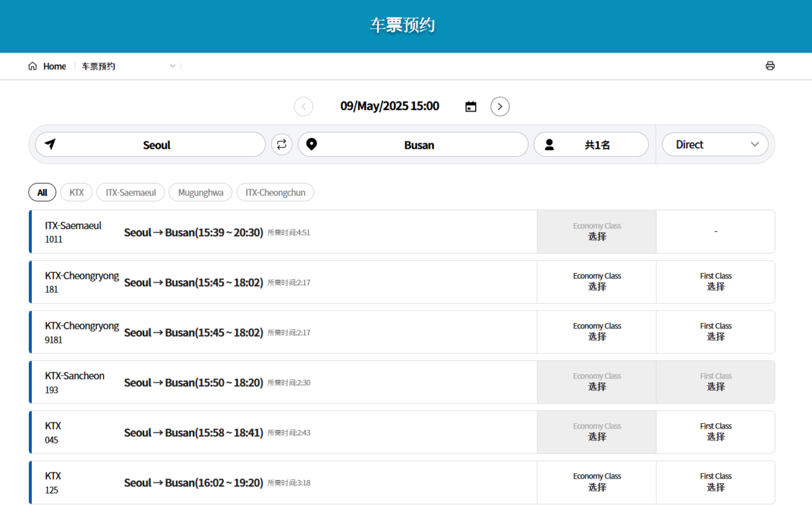Viewport: 812px width, 505px height.
Task: Select Economy Class for KTX-Cheongryong 181
Action: point(596,282)
